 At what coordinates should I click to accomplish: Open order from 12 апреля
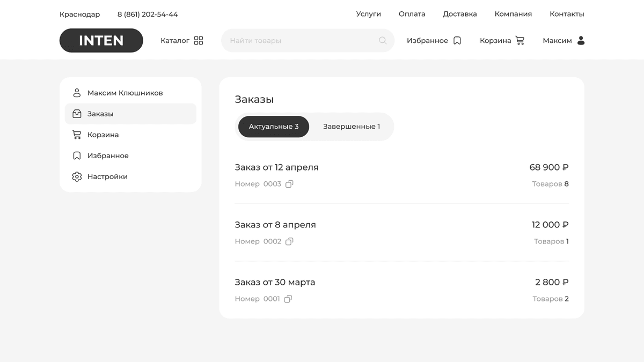[x=276, y=167]
